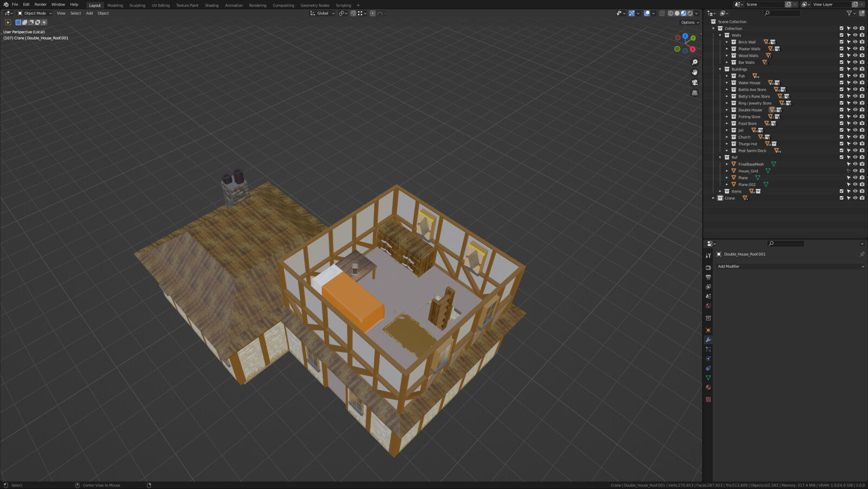Open the Global transform orientation dropdown
This screenshot has height=489, width=868.
(x=322, y=13)
